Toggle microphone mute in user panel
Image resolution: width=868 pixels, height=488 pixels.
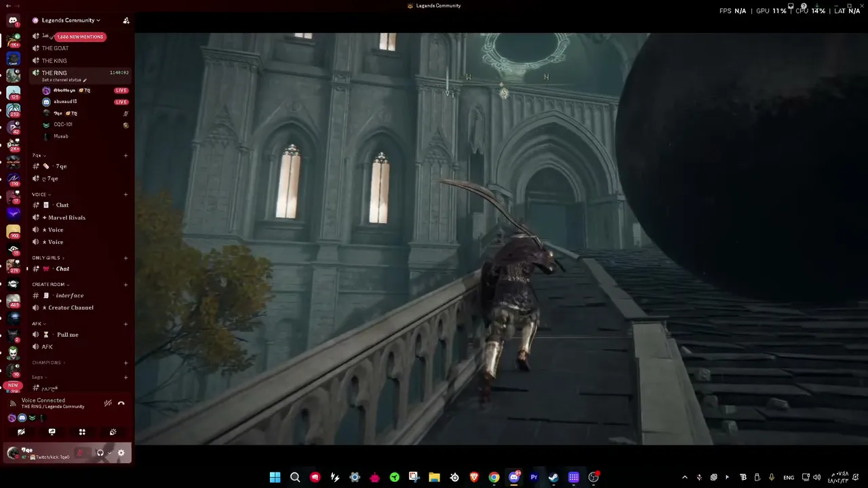click(x=80, y=453)
